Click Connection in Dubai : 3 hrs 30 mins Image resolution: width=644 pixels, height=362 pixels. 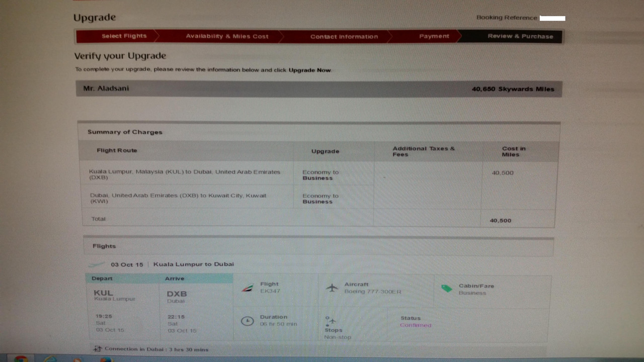pyautogui.click(x=156, y=349)
